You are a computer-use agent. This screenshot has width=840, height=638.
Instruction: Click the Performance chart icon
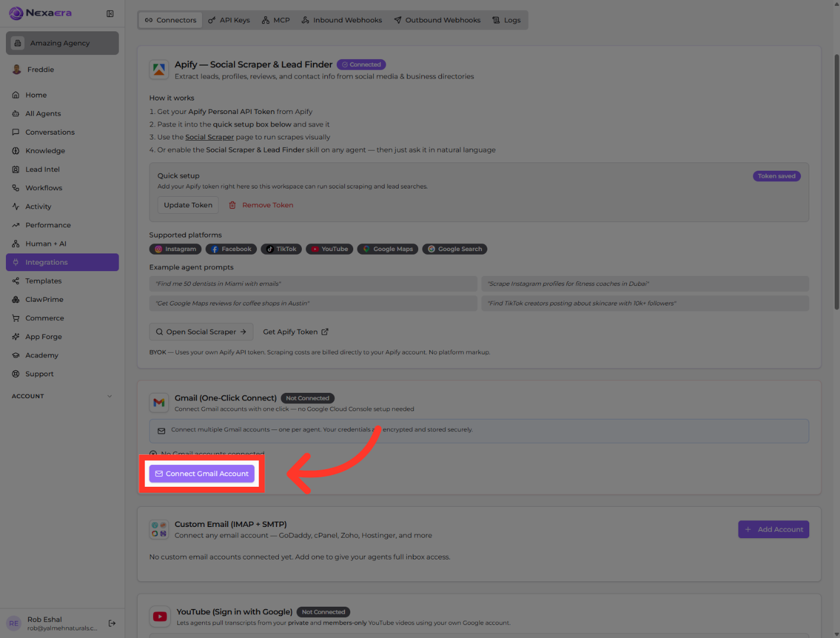(x=16, y=225)
